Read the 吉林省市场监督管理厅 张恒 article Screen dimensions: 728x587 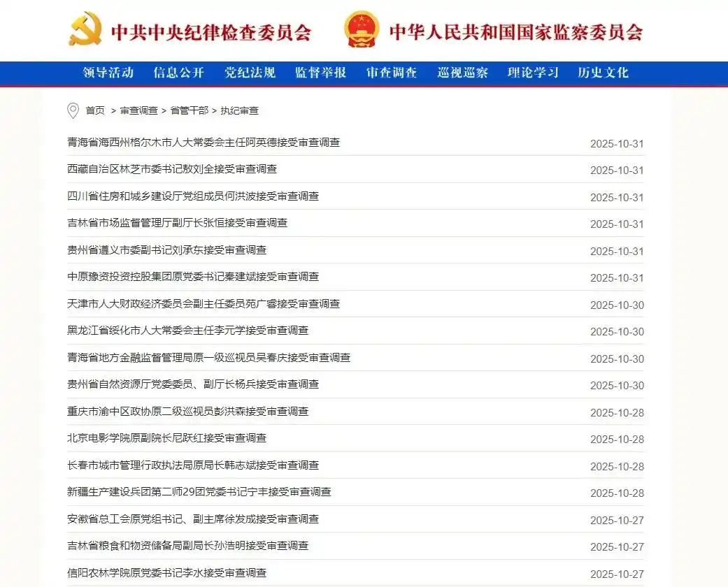[177, 223]
